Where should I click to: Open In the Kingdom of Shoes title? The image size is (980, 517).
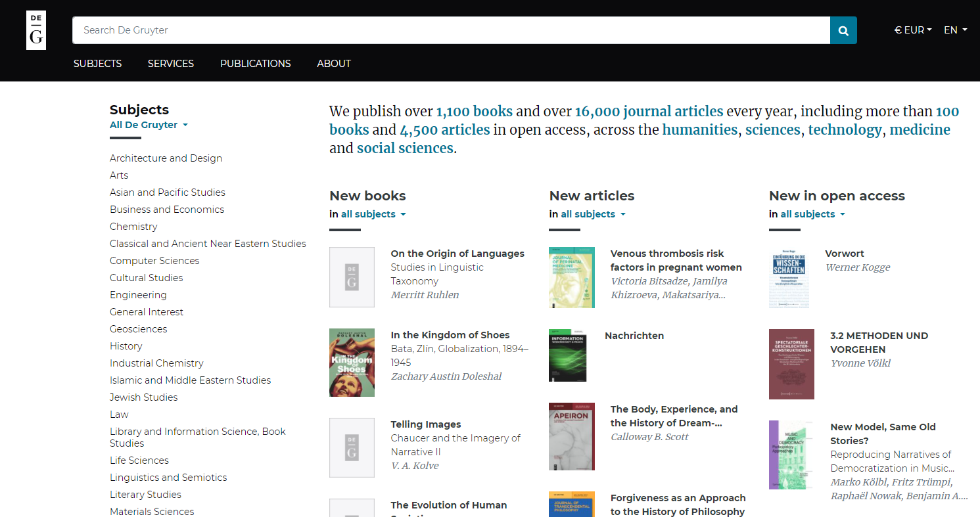pos(450,335)
